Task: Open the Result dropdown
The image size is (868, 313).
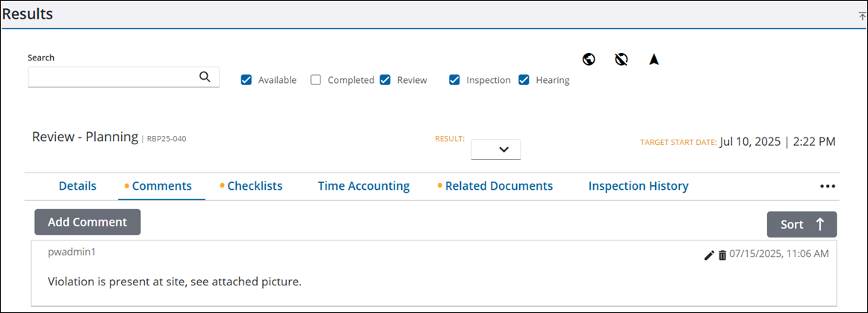Action: coord(495,149)
